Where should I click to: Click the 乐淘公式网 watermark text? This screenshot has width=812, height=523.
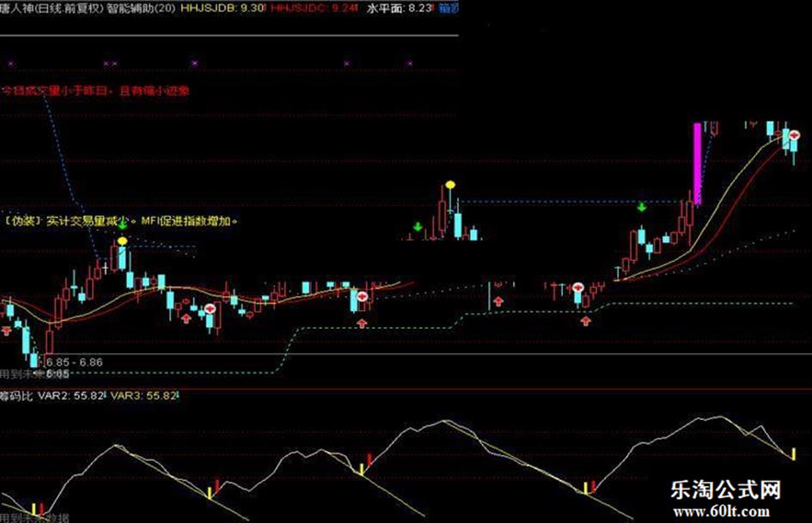point(725,490)
